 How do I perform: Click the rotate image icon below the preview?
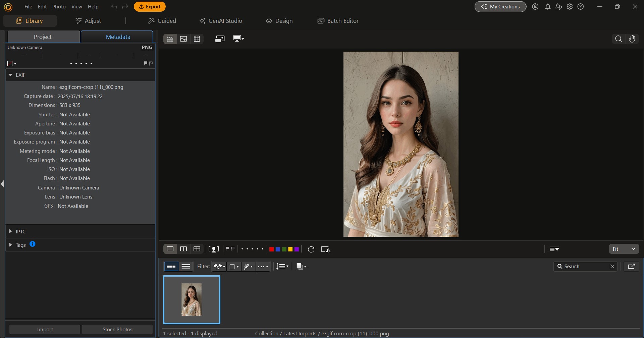311,249
